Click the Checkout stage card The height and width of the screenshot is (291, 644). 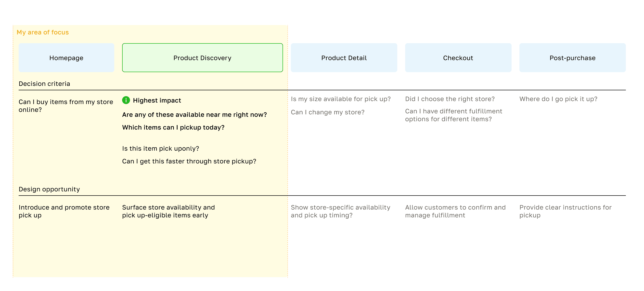458,58
